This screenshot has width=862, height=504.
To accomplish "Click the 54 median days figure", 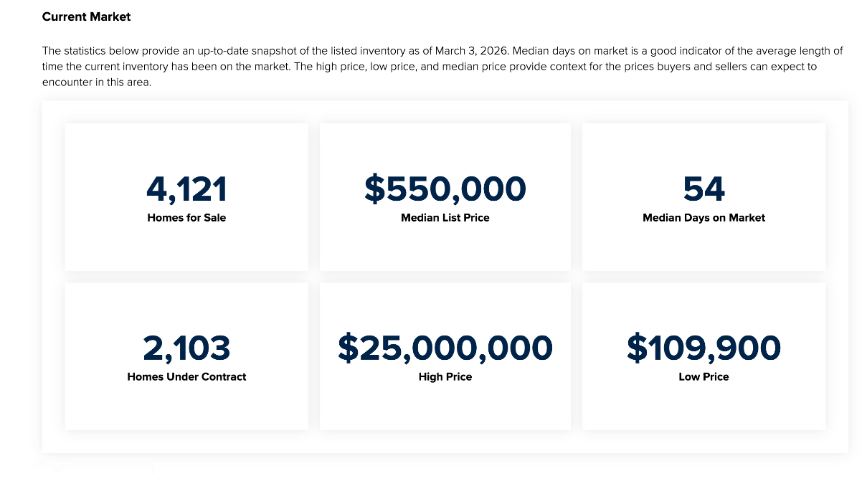I will (704, 189).
